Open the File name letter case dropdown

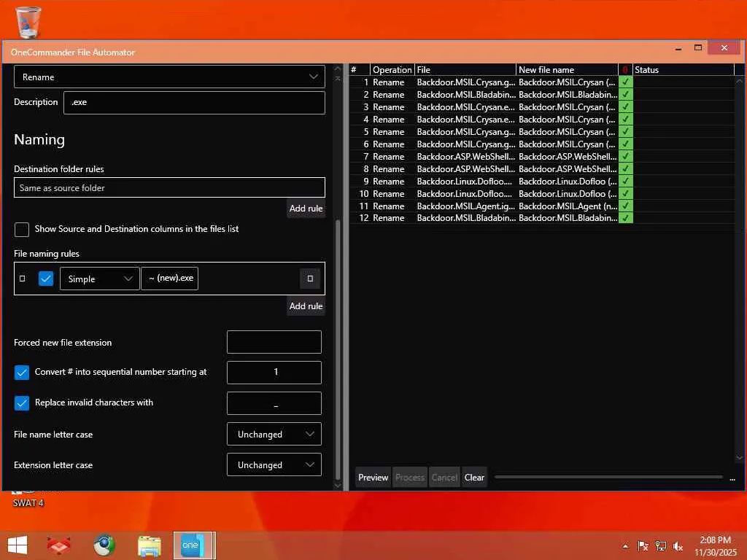(274, 434)
